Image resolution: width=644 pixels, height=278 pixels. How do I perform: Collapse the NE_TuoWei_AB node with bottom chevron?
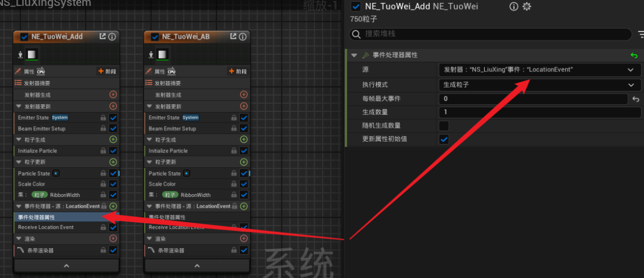[x=197, y=265]
